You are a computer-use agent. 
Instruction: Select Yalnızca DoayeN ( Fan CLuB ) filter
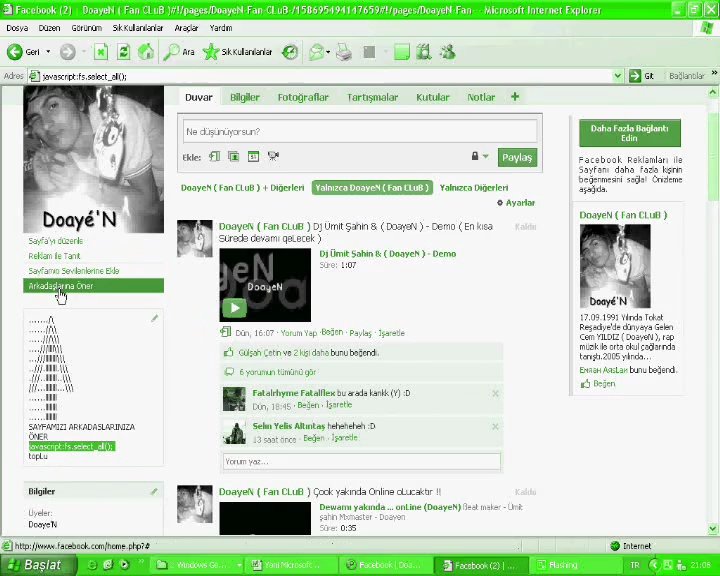click(372, 187)
